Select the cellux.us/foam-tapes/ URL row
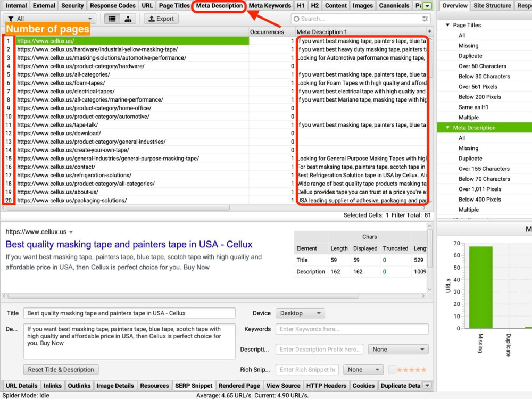 [132, 83]
